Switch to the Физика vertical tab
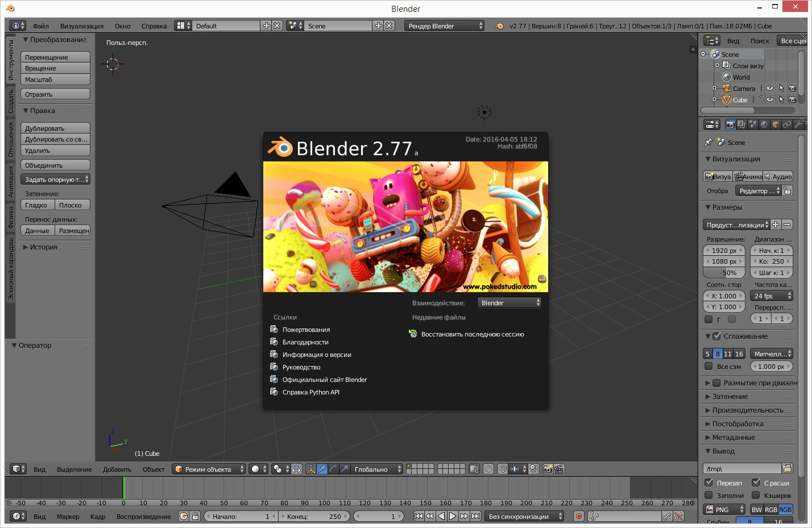The height and width of the screenshot is (528, 812). click(10, 218)
